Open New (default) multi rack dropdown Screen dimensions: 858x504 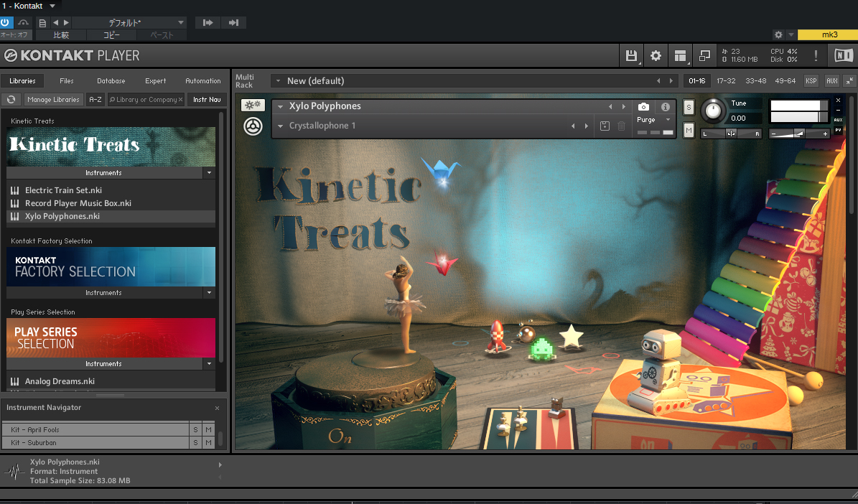tap(279, 81)
